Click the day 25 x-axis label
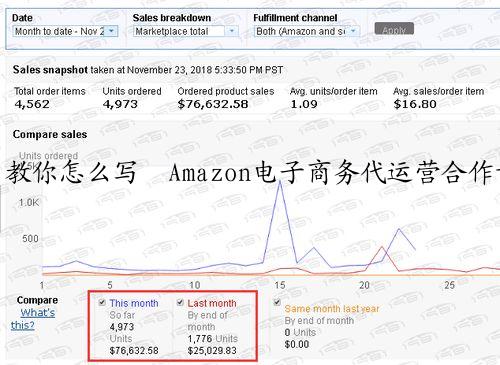The height and width of the screenshot is (365, 500). pyautogui.click(x=449, y=285)
